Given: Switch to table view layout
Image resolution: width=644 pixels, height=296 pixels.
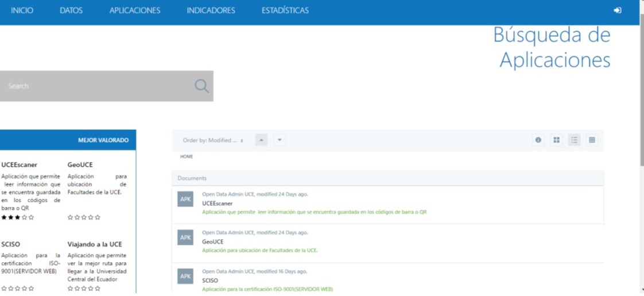Looking at the screenshot, I should tap(592, 140).
